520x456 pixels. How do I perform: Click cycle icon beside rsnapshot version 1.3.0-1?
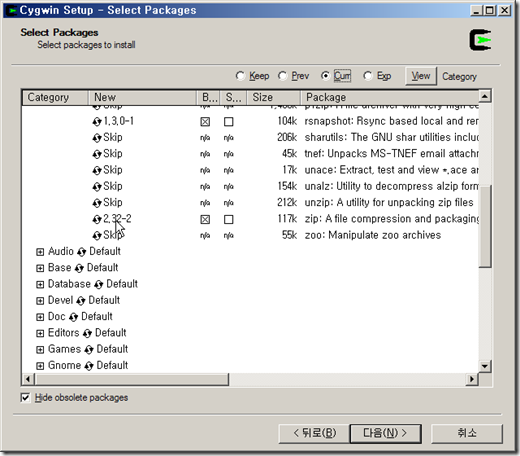click(x=97, y=122)
